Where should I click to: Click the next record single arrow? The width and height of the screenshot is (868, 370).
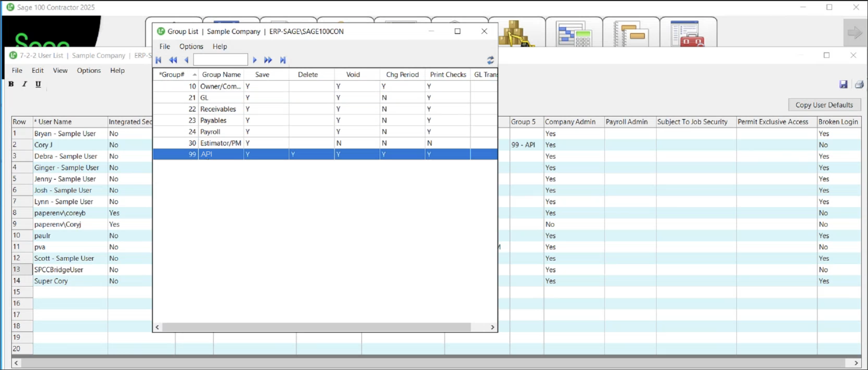tap(255, 60)
